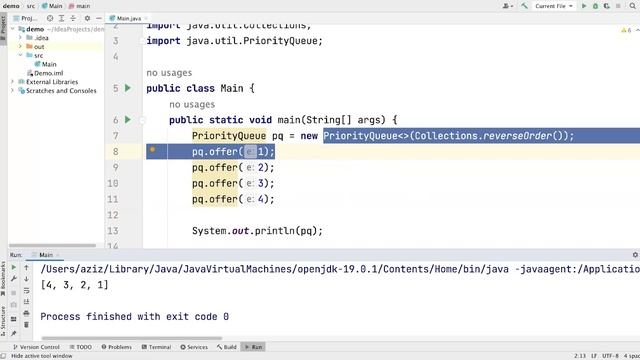
Task: Print console output with printer icon
Action: pos(27,313)
